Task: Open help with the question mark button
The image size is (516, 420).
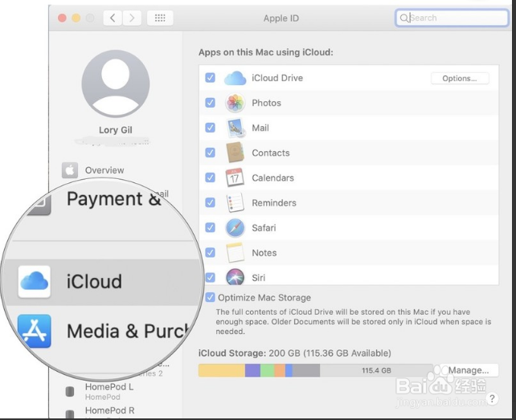Action: pyautogui.click(x=492, y=398)
